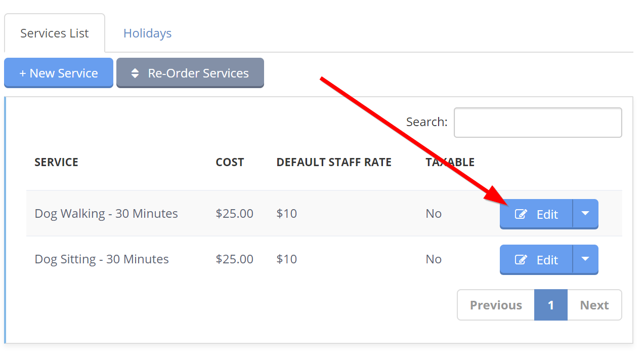The height and width of the screenshot is (354, 644).
Task: Go to the Previous page
Action: (x=496, y=305)
